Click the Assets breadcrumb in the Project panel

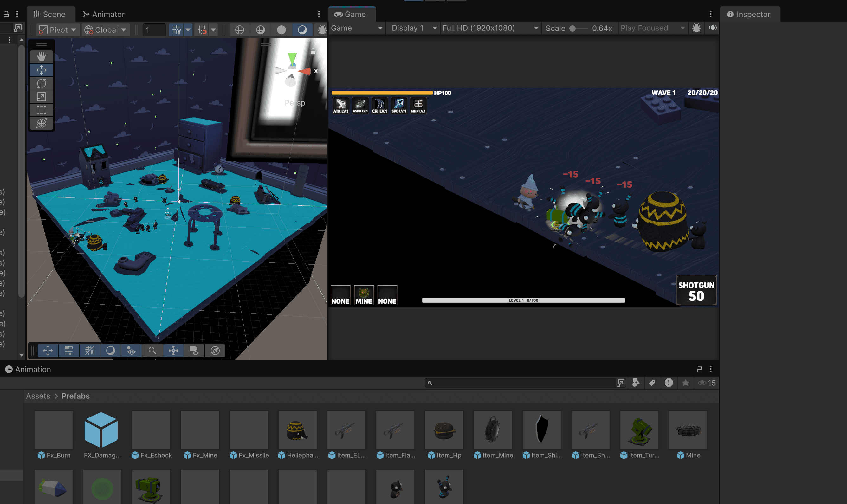[x=38, y=396]
